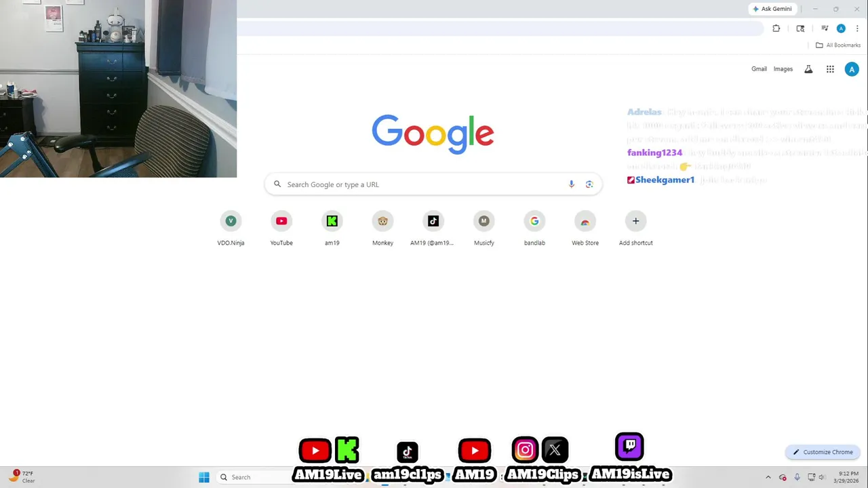Search by image with the Lens icon
868x488 pixels.
pos(589,184)
